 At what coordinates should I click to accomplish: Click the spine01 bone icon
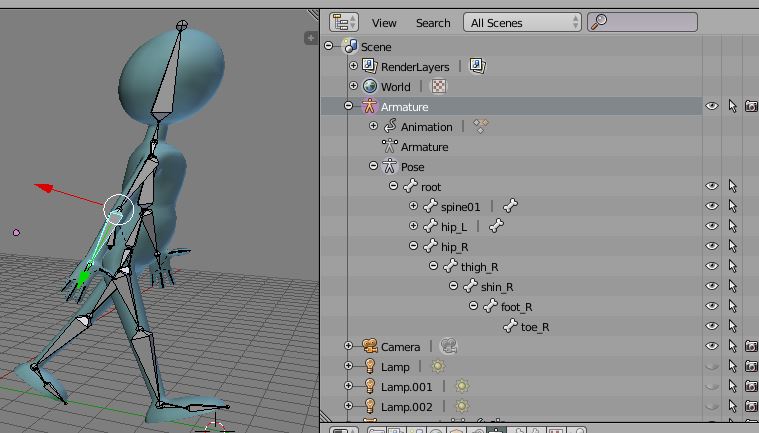click(430, 207)
